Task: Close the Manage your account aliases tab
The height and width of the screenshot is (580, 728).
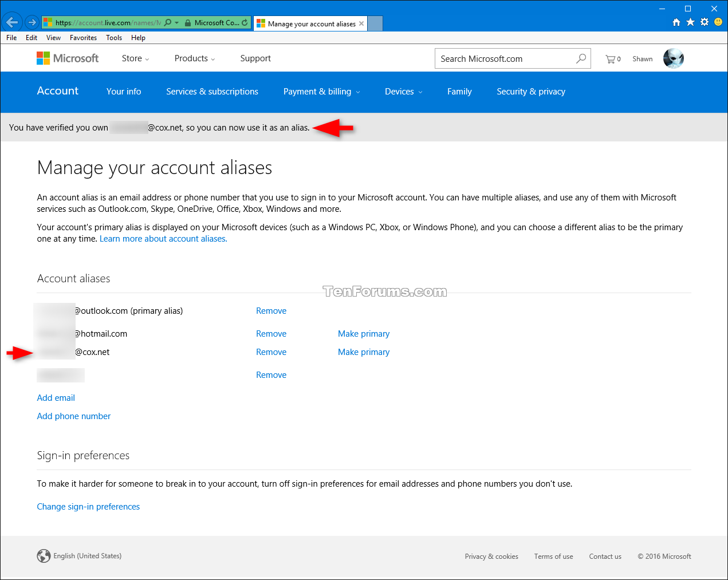Action: pyautogui.click(x=361, y=23)
